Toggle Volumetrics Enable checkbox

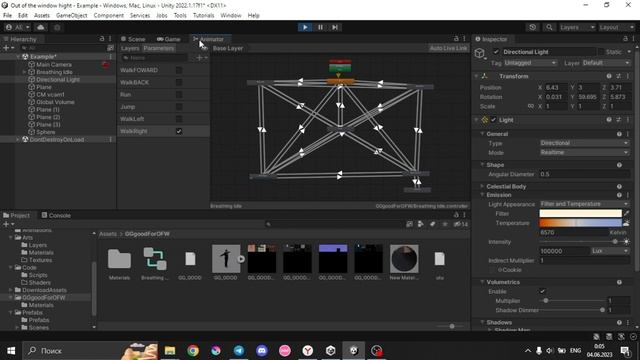pyautogui.click(x=542, y=291)
